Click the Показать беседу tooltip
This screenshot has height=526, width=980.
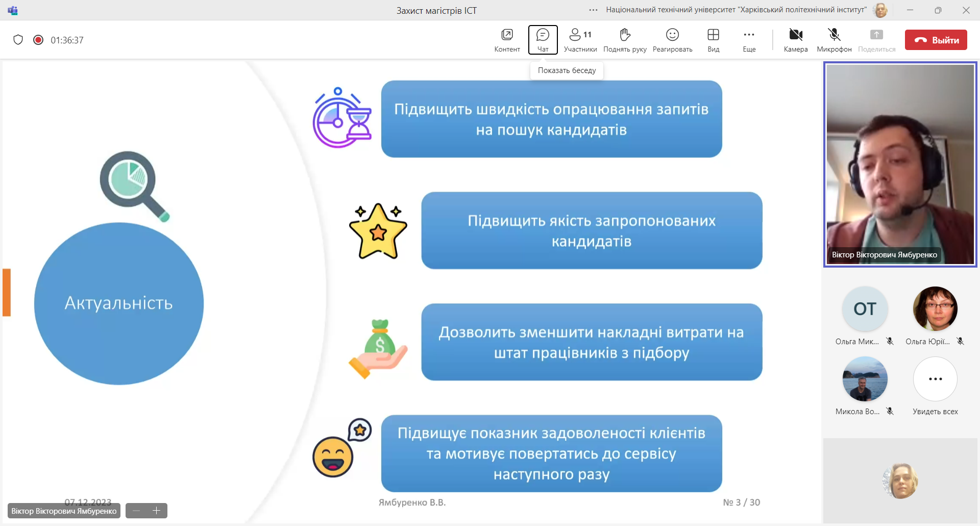tap(567, 70)
